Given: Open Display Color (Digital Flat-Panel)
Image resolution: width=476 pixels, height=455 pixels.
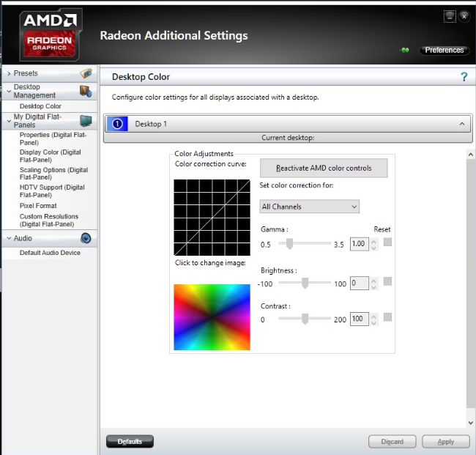Looking at the screenshot, I should [x=50, y=156].
